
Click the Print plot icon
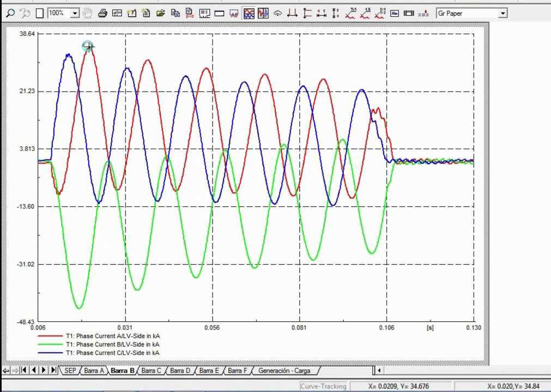[x=103, y=13]
